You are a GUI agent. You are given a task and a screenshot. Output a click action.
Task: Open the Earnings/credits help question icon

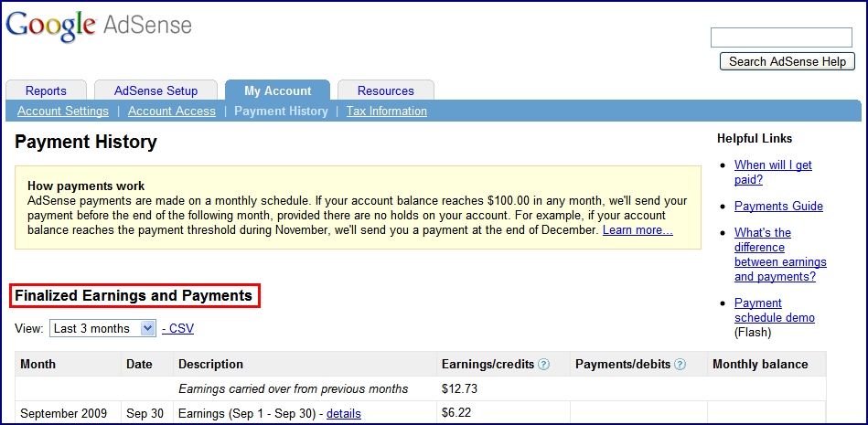544,364
